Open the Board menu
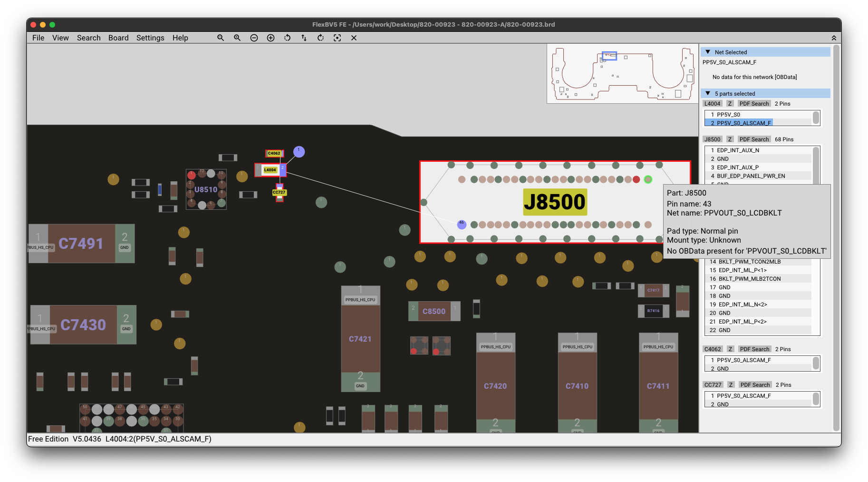Image resolution: width=868 pixels, height=482 pixels. [x=118, y=38]
